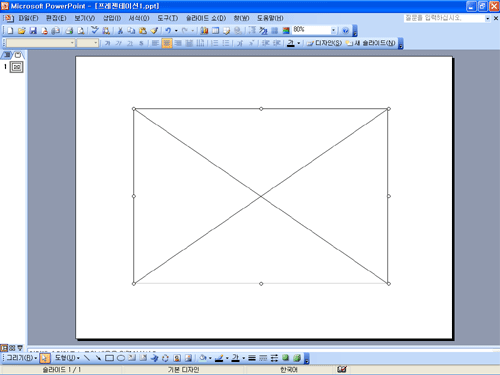Click the Open folder icon
The width and height of the screenshot is (500, 375).
22,31
